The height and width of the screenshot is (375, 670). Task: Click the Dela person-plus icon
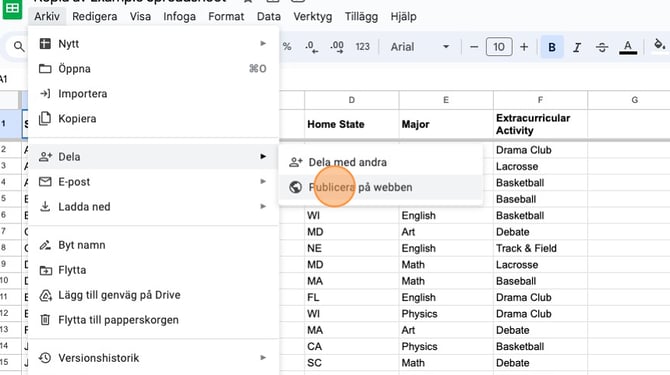45,157
